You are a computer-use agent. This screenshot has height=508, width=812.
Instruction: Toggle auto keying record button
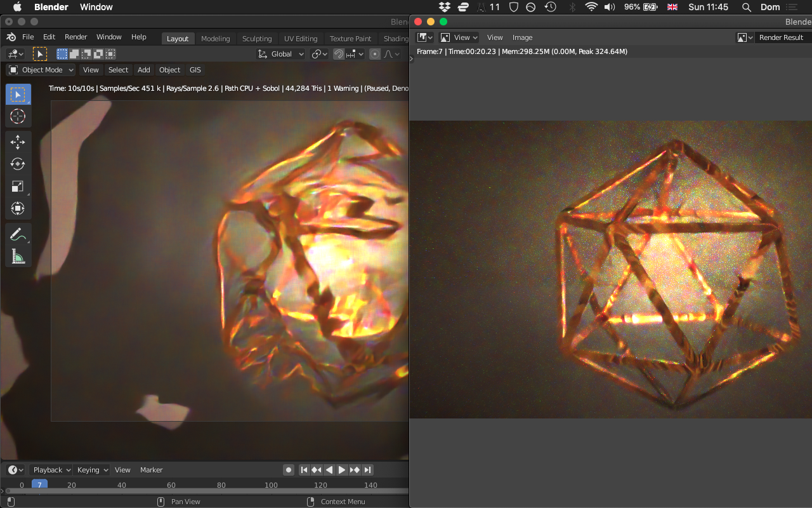(x=289, y=470)
